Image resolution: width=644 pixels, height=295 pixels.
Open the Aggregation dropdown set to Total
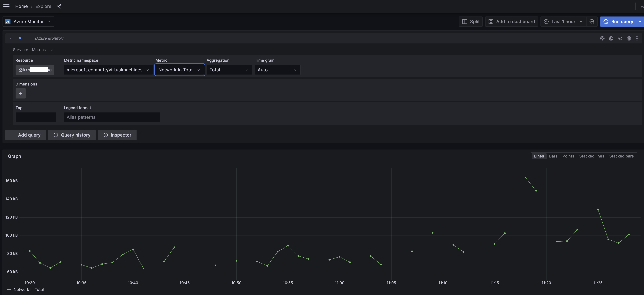(229, 70)
